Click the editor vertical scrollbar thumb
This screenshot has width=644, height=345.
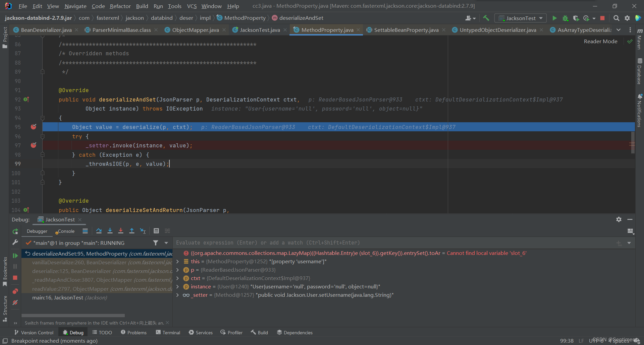[633, 142]
